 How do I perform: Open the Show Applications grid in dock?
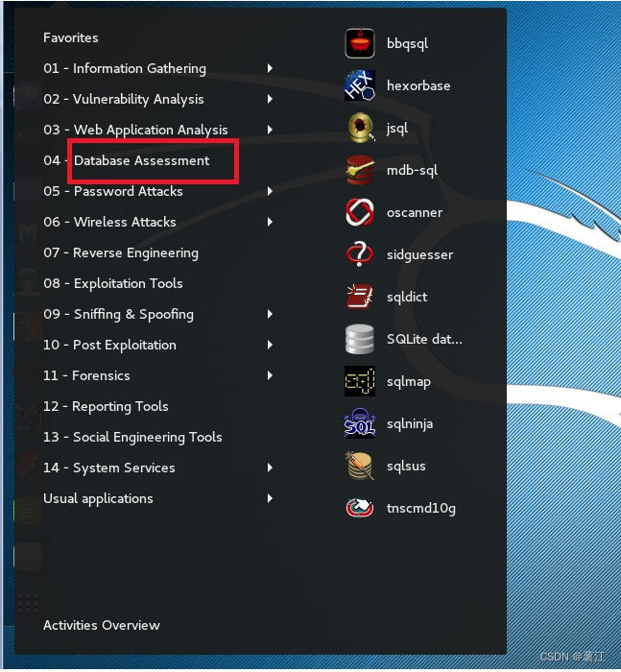(x=28, y=603)
